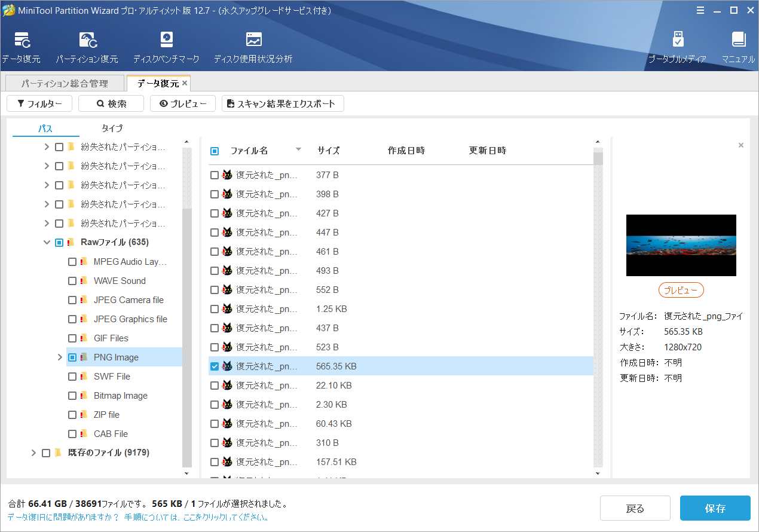Select the データ復元 tab

158,84
